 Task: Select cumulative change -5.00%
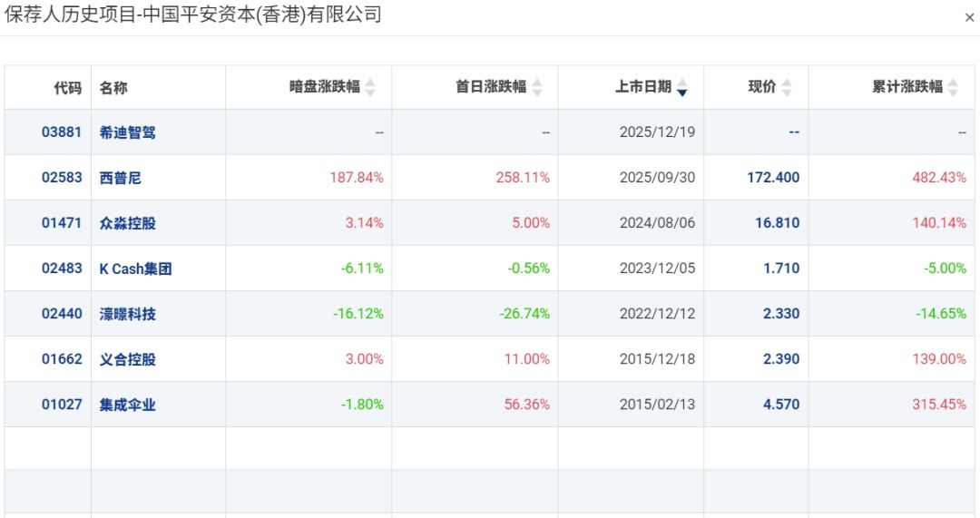945,268
